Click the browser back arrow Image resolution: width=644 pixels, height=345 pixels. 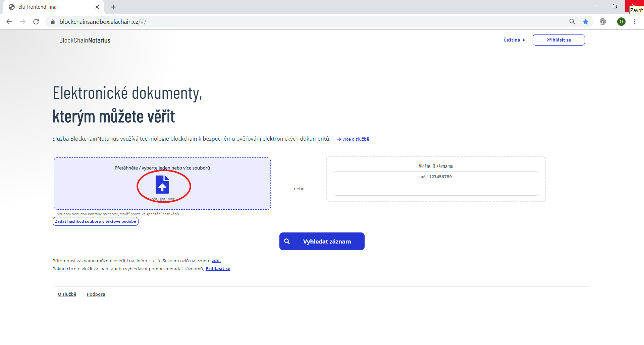click(9, 22)
